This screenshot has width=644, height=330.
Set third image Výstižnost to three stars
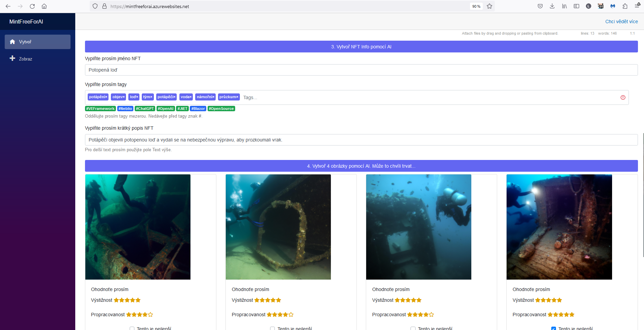(408, 300)
